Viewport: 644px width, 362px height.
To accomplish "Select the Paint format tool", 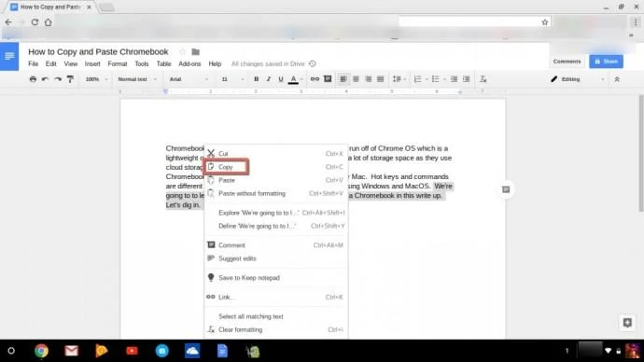I will (70, 79).
